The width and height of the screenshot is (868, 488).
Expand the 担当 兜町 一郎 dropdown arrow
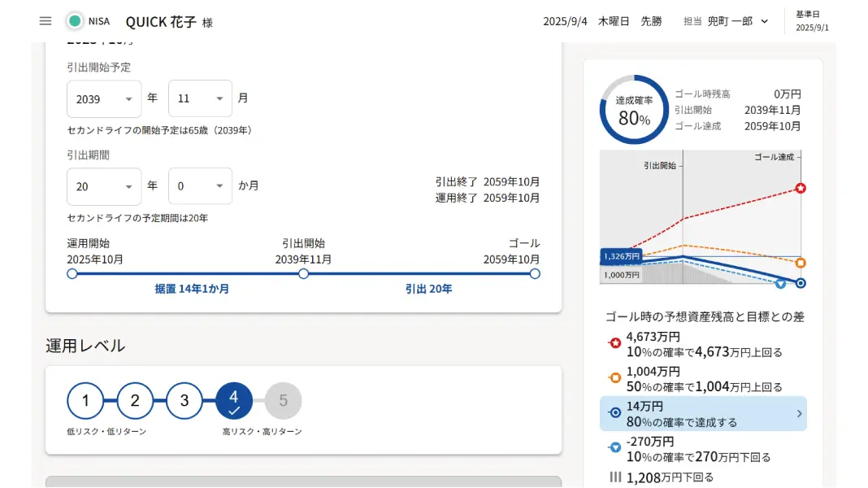click(x=765, y=22)
